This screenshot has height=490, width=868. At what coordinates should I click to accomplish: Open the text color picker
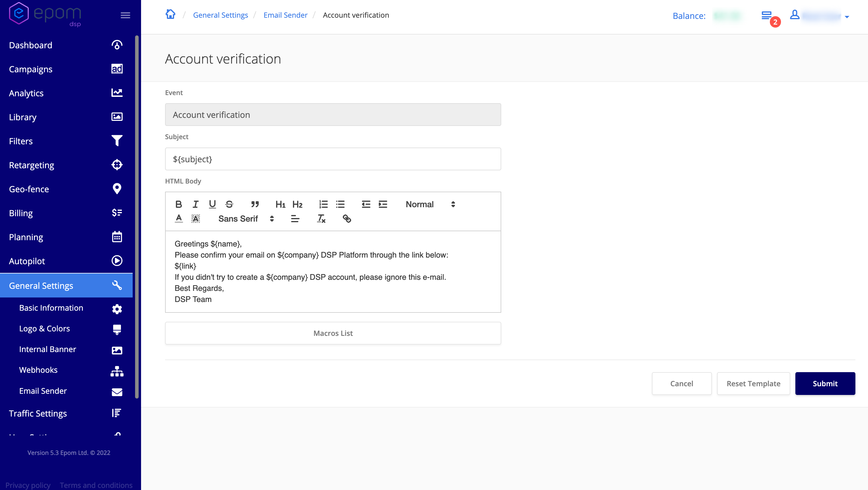[179, 219]
